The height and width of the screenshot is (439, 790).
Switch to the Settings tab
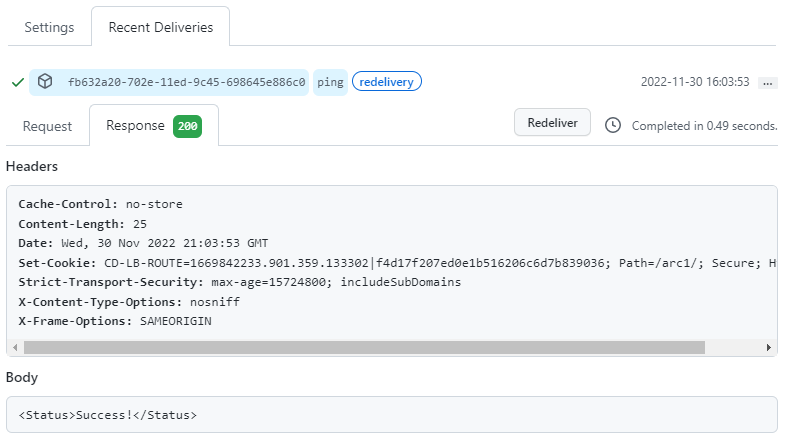[49, 27]
